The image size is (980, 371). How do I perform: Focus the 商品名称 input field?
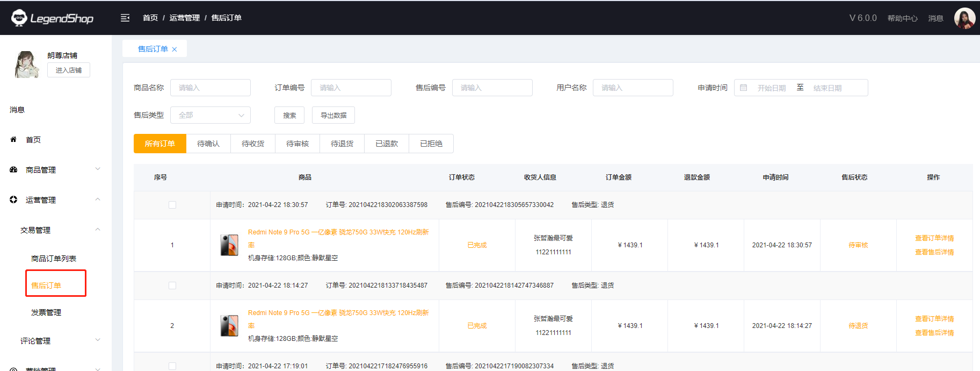tap(210, 88)
